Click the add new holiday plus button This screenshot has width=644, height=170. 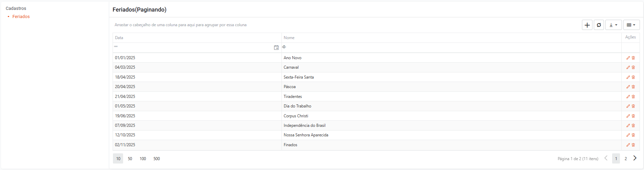(587, 25)
